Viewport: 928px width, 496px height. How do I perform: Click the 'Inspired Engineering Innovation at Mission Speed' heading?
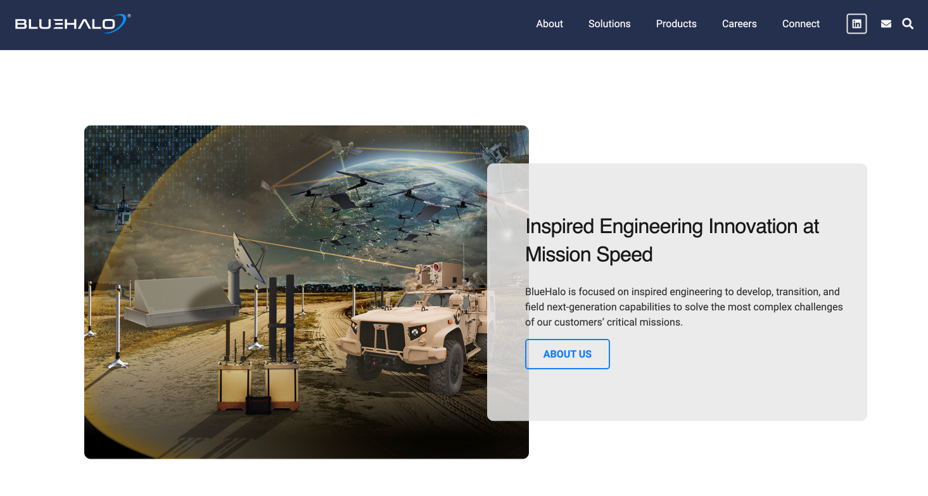tap(672, 240)
